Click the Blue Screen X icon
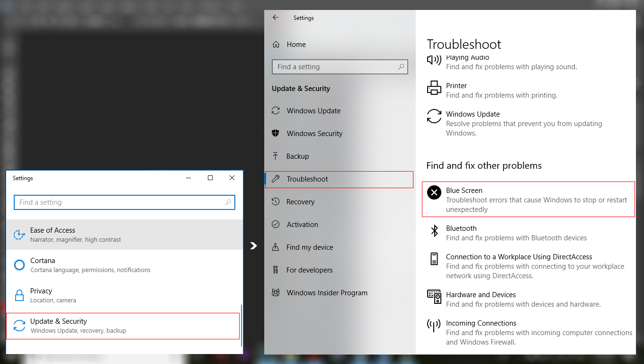 pyautogui.click(x=434, y=192)
